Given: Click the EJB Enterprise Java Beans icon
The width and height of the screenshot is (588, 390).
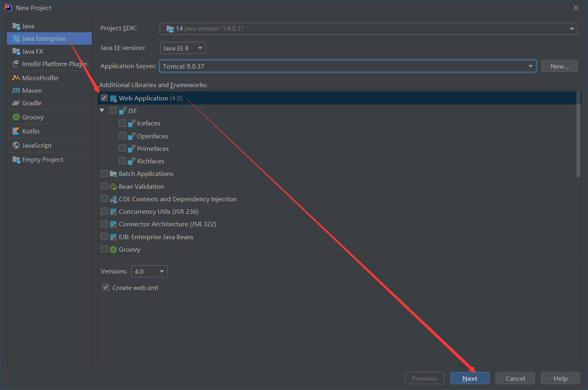Looking at the screenshot, I should tap(114, 237).
